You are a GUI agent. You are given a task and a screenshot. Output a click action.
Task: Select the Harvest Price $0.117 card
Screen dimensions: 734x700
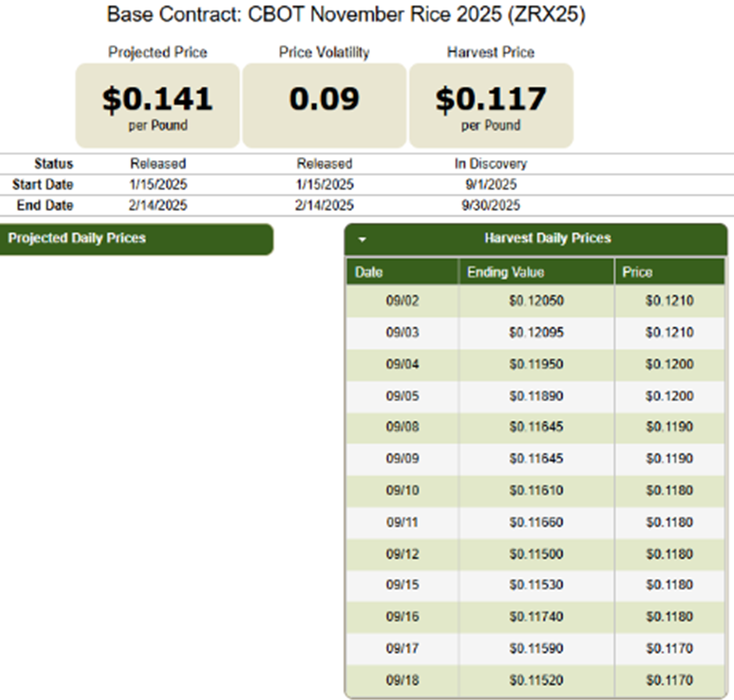[491, 105]
